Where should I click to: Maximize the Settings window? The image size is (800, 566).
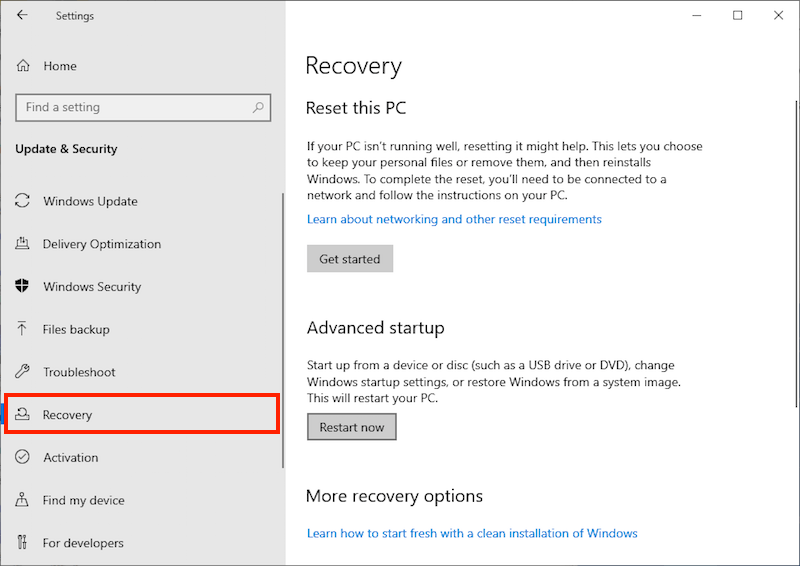click(738, 15)
